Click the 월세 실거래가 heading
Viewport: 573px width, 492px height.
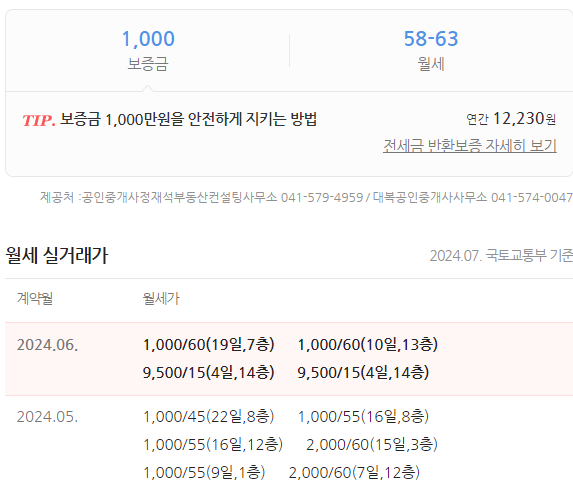click(x=57, y=255)
